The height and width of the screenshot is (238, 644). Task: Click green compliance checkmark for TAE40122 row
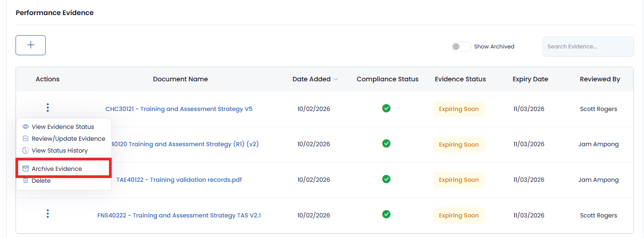[386, 179]
